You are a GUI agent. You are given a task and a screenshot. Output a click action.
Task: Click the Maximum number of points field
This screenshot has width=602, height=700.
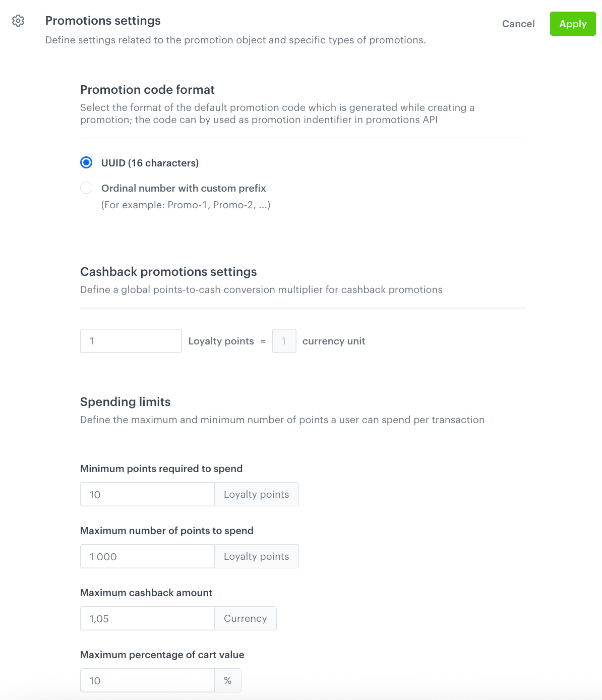pyautogui.click(x=147, y=556)
